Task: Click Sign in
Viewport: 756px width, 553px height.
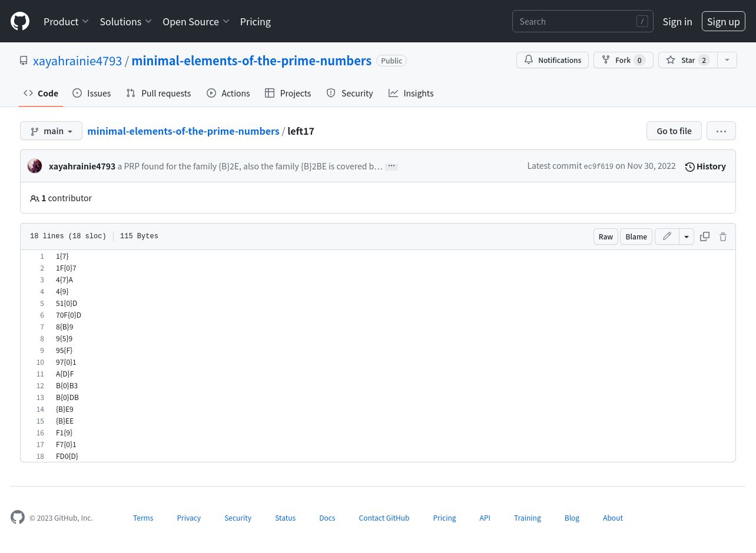Action: pyautogui.click(x=677, y=21)
